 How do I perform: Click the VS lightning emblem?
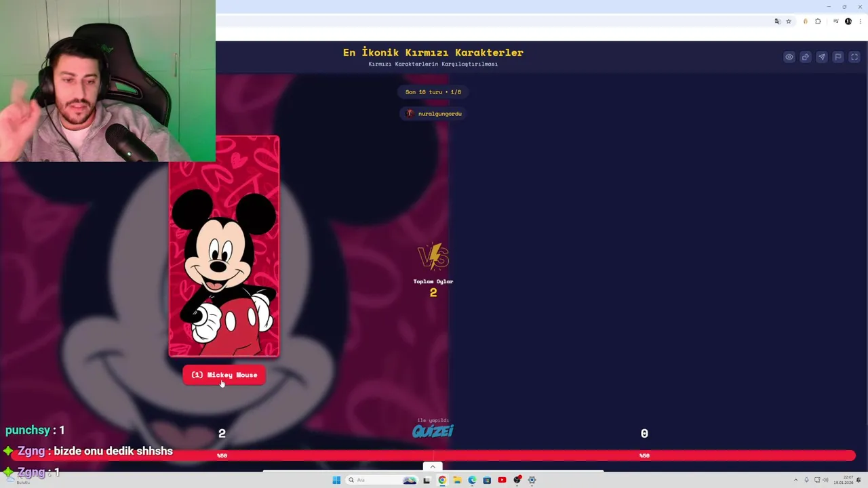433,257
